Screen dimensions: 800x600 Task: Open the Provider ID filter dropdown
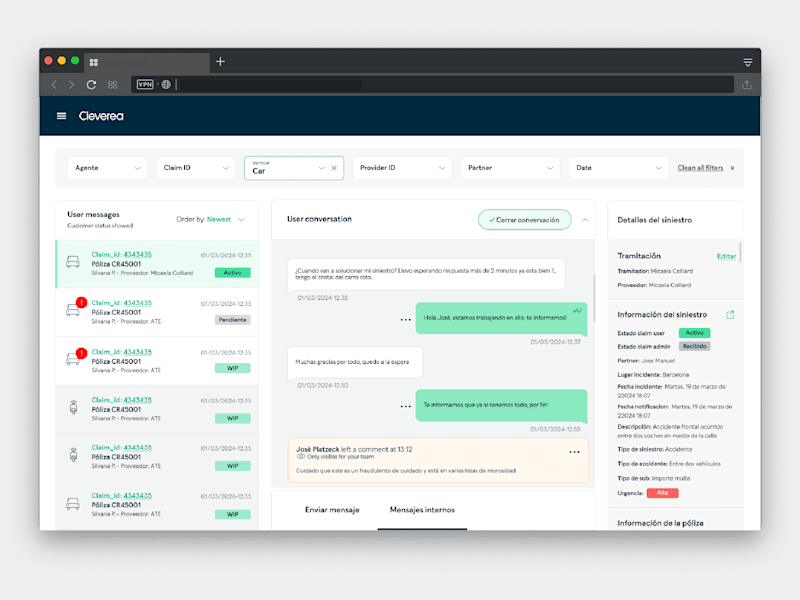[402, 168]
